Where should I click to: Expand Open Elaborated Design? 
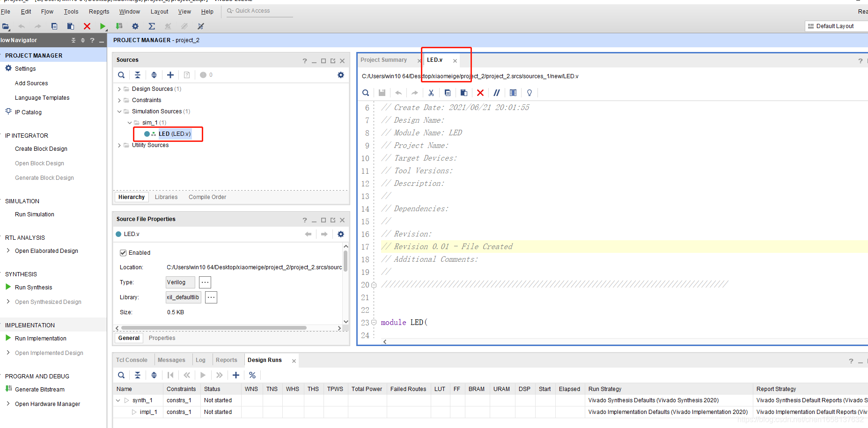coord(8,251)
